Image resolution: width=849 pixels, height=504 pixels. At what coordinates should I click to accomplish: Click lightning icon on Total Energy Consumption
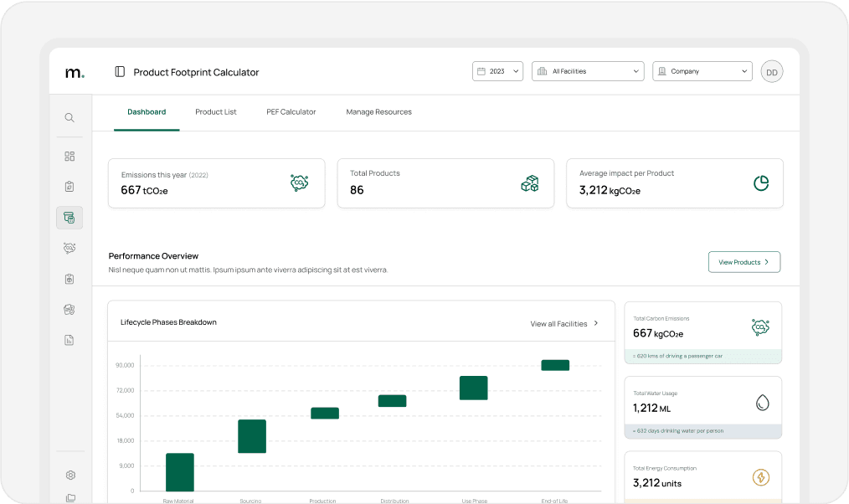pyautogui.click(x=761, y=477)
